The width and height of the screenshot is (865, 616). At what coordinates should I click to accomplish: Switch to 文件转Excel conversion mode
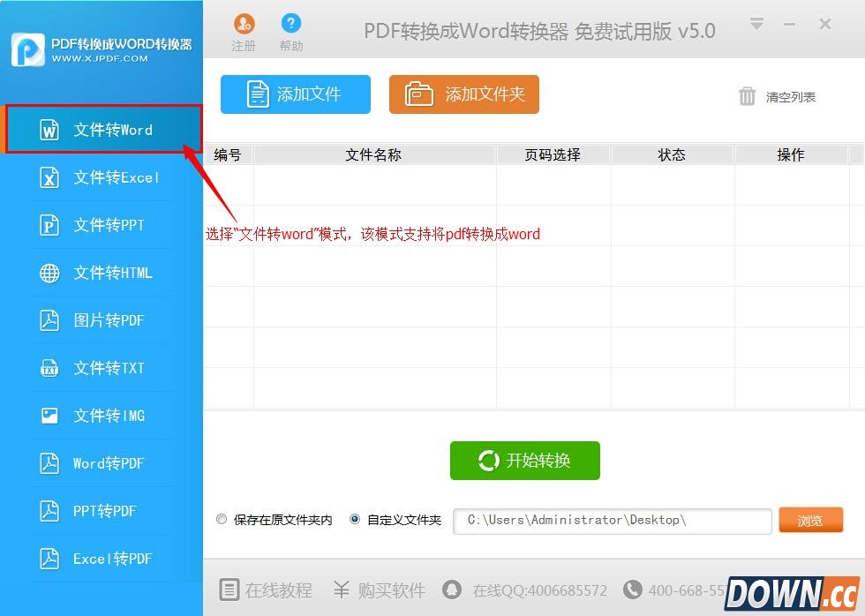[x=102, y=177]
